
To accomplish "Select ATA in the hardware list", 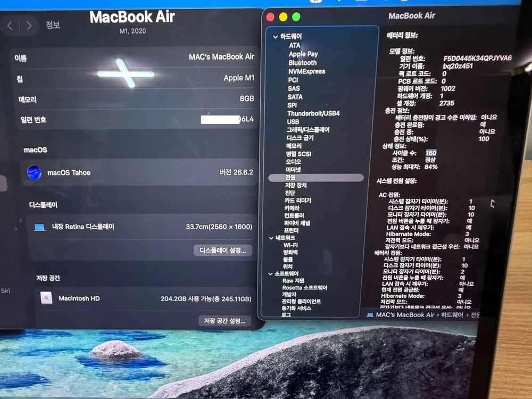I will (295, 45).
